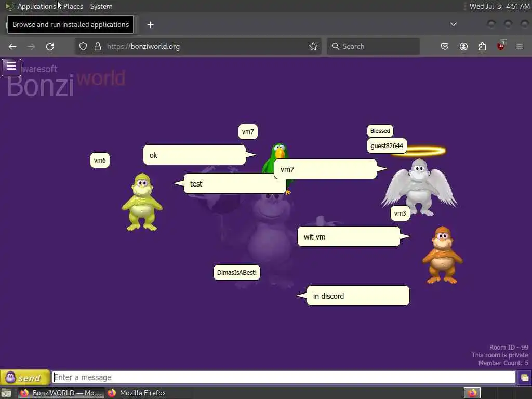Click the guest82644 name tag
The width and height of the screenshot is (532, 399).
tap(387, 146)
